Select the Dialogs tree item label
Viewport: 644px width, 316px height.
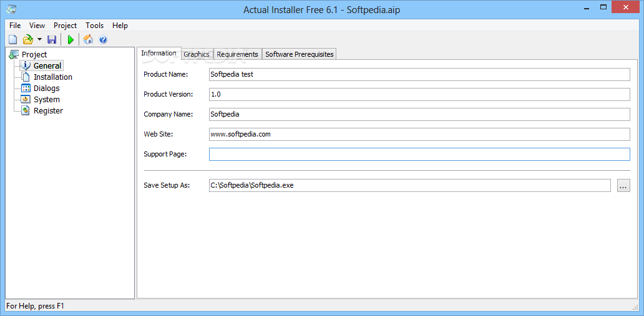pyautogui.click(x=46, y=89)
